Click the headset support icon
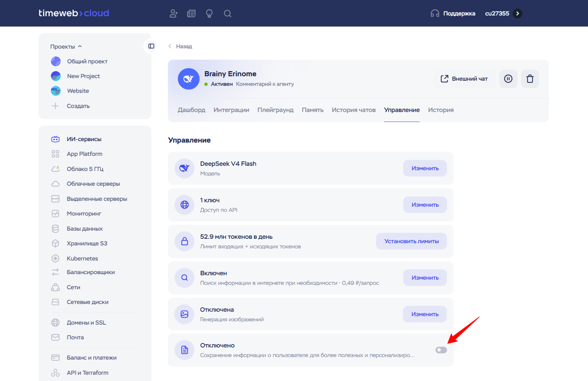The height and width of the screenshot is (381, 588). tap(435, 14)
